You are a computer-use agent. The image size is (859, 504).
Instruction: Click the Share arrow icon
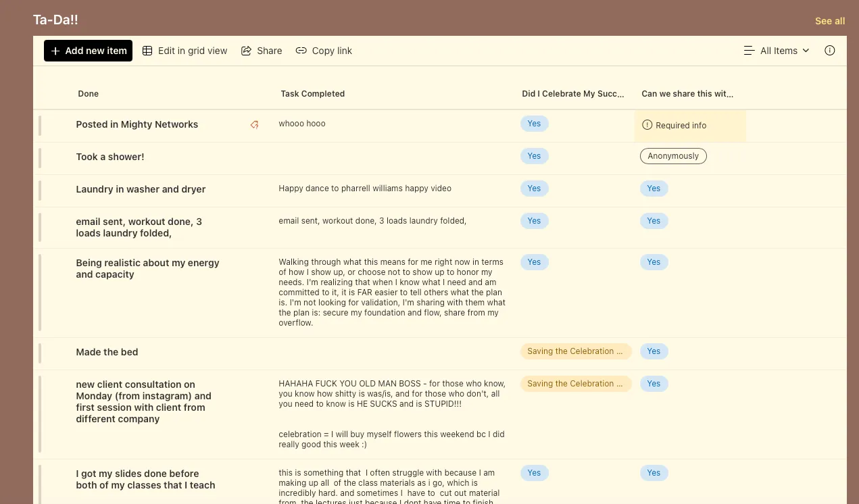point(246,51)
